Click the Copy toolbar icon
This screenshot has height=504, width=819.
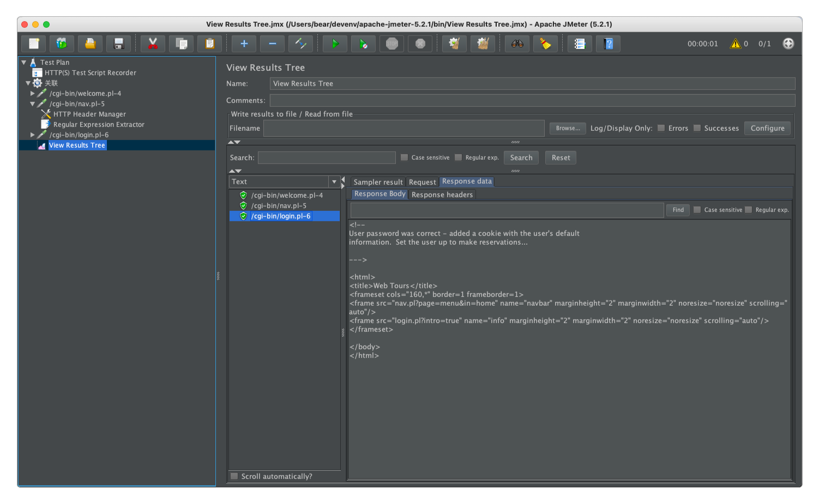tap(182, 44)
